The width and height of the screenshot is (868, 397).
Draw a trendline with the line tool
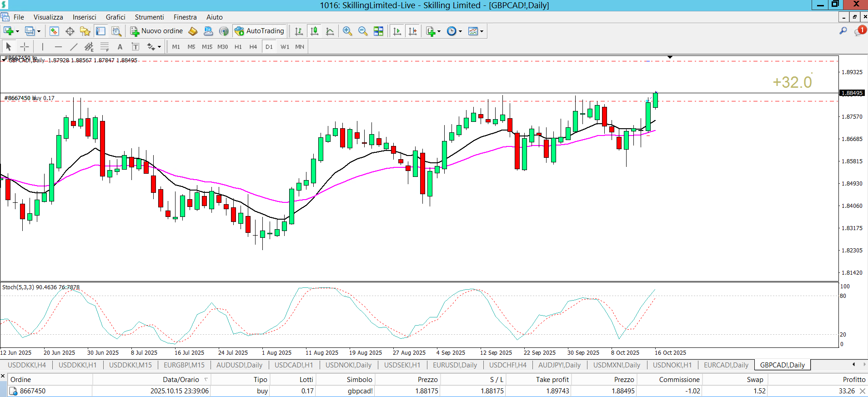pyautogui.click(x=74, y=46)
